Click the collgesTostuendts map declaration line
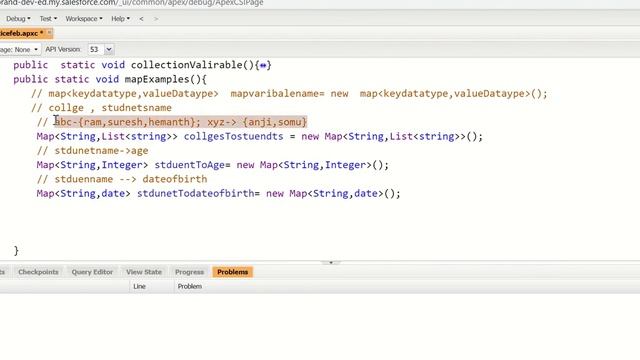Viewport: 640px width, 360px height. [260, 136]
